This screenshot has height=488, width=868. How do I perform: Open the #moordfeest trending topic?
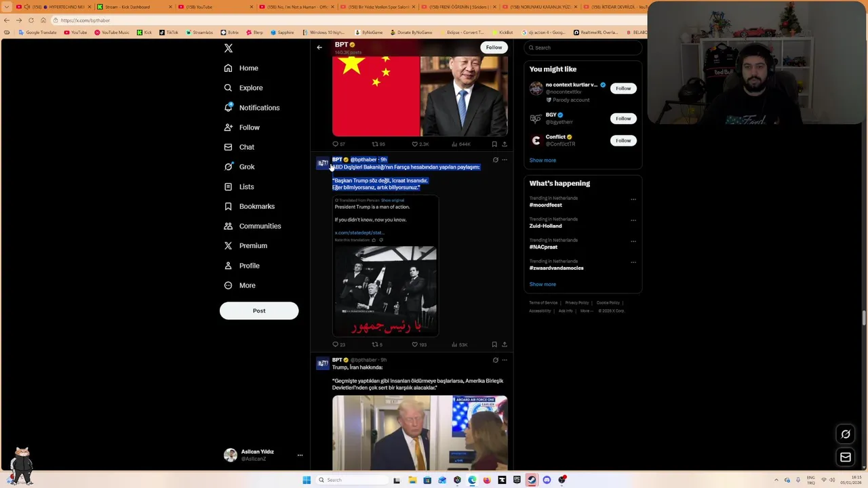click(546, 205)
